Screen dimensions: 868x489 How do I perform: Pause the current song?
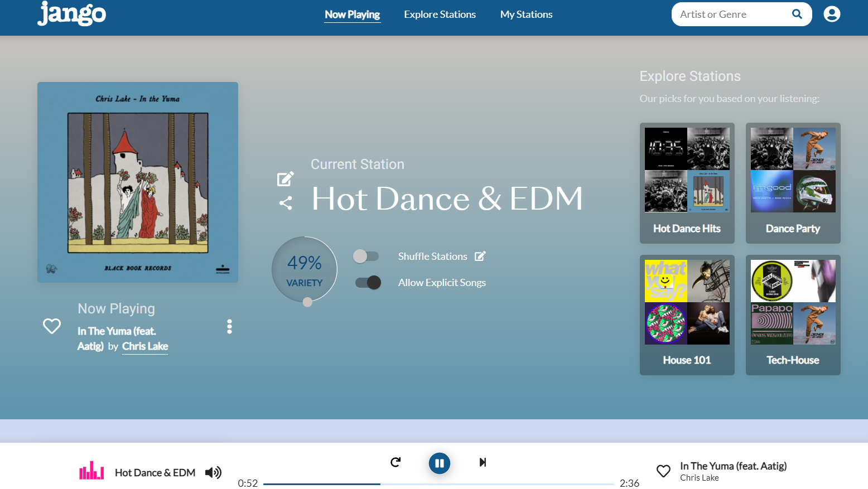coord(440,463)
